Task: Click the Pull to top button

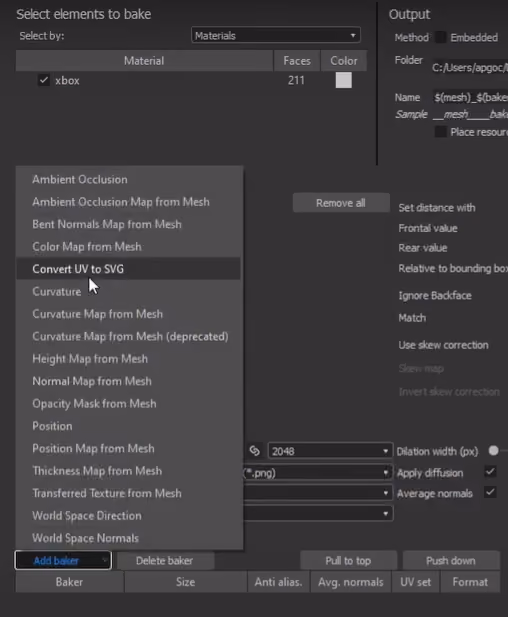Action: coord(348,560)
